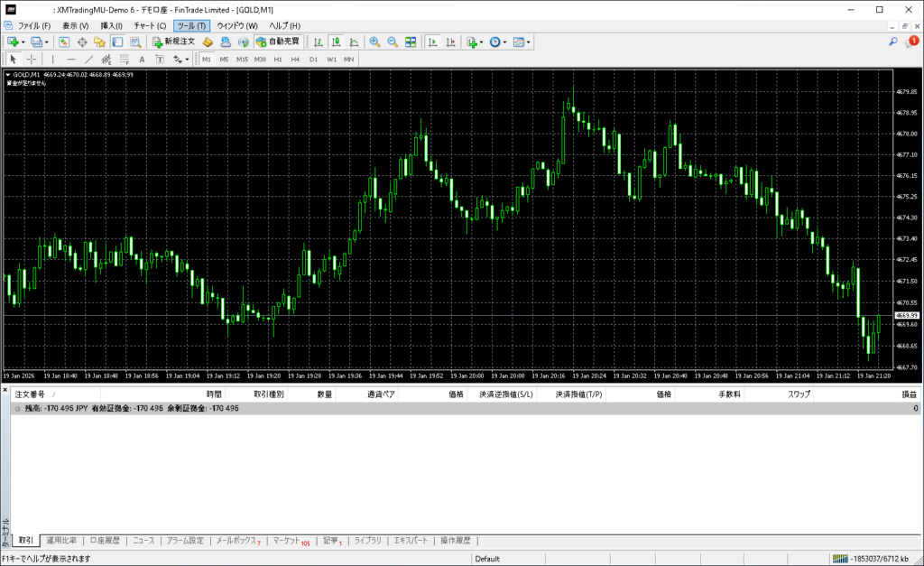Switch to the 口座履歴 tab
Image resolution: width=924 pixels, height=566 pixels.
pyautogui.click(x=105, y=541)
